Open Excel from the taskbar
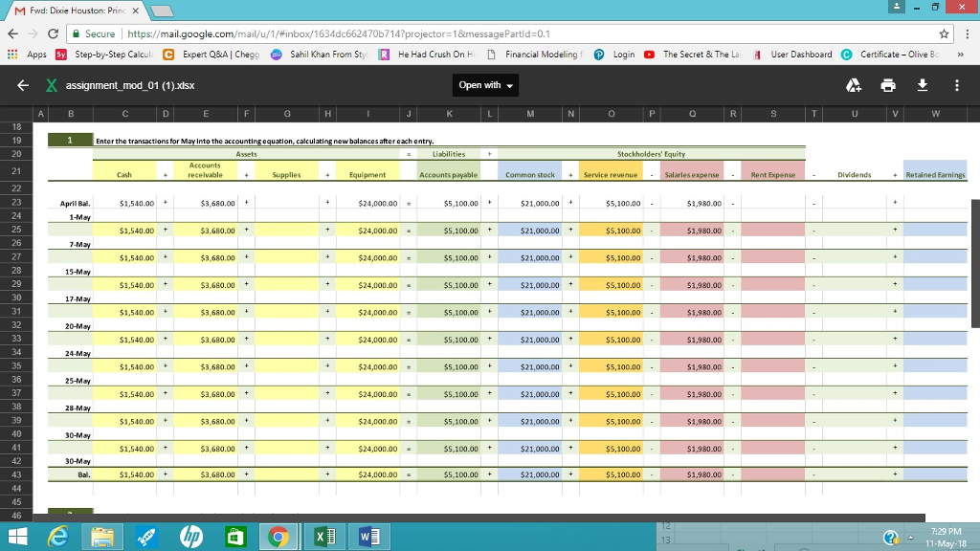 point(324,537)
